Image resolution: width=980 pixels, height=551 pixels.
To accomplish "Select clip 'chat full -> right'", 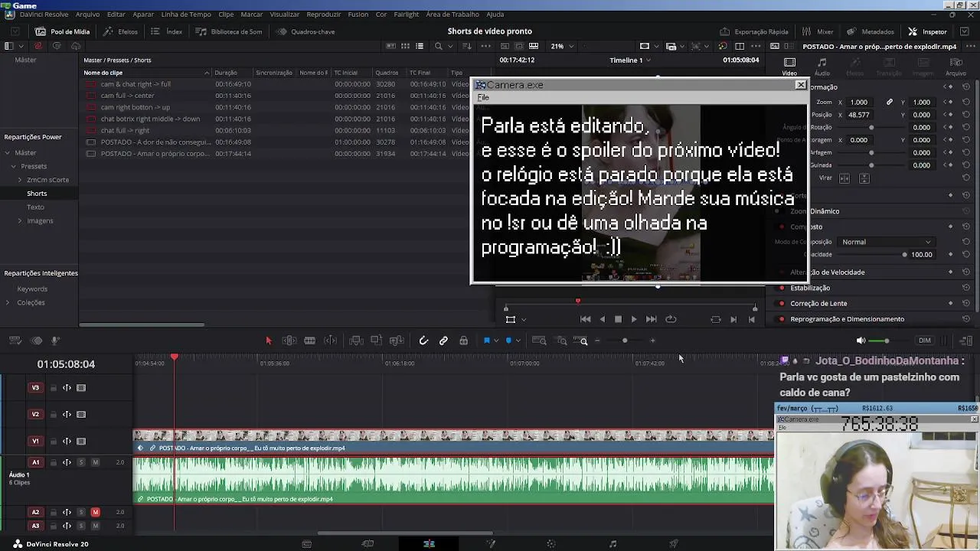I will coord(125,131).
